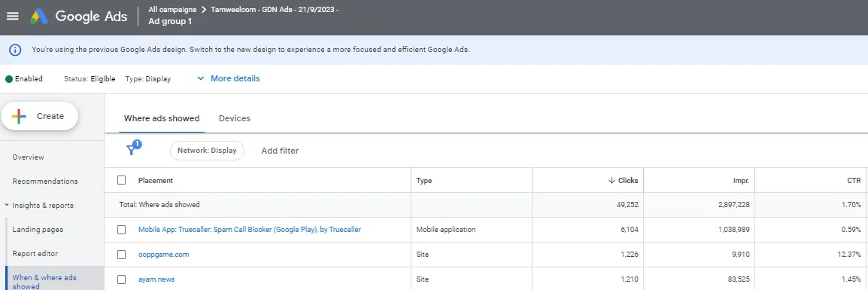Click the ooppgame.com clicks value 1,226

pyautogui.click(x=629, y=255)
